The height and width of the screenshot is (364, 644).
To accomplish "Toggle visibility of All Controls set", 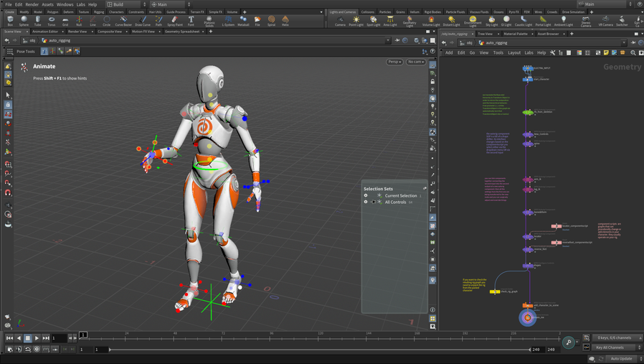I will coord(366,202).
